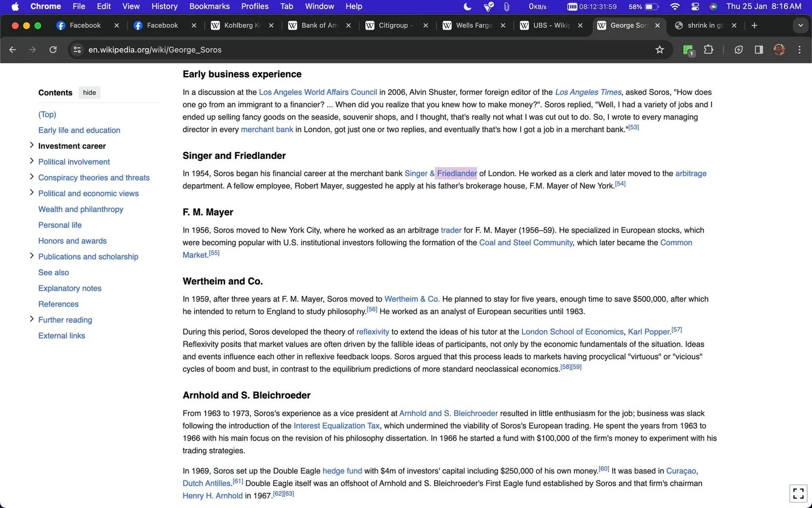Open Chrome three-dot menu

[799, 50]
